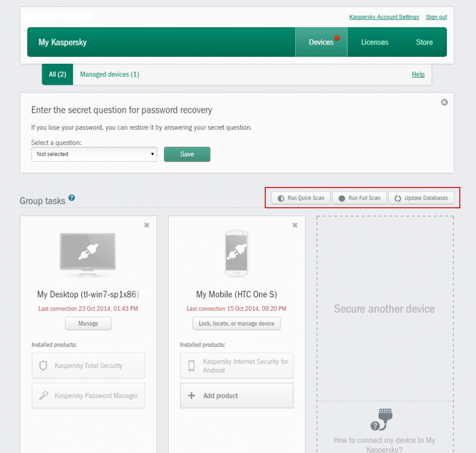Image resolution: width=476 pixels, height=453 pixels.
Task: Click the Password Manager key icon
Action: (x=43, y=396)
